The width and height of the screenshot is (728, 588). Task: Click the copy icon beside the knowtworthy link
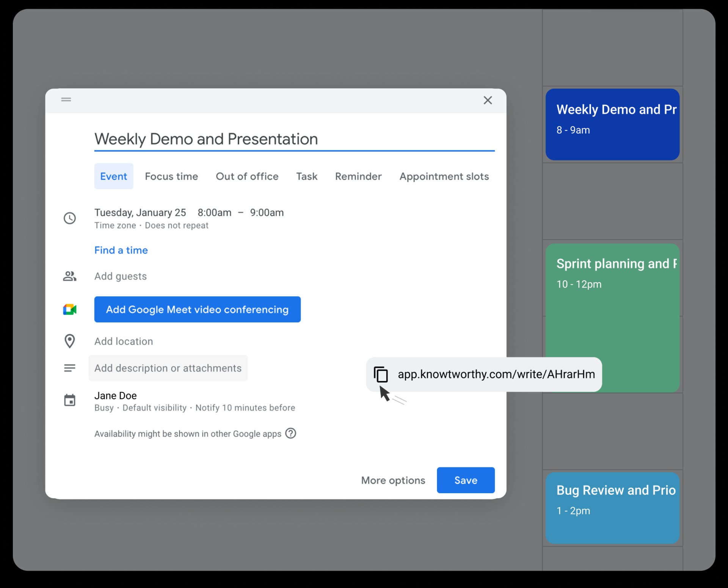click(x=381, y=374)
